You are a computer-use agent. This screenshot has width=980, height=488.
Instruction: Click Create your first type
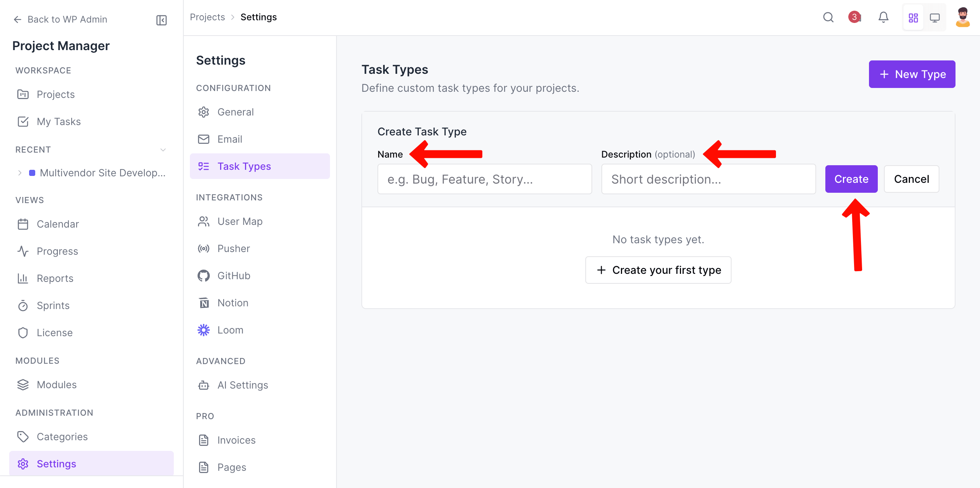click(658, 270)
